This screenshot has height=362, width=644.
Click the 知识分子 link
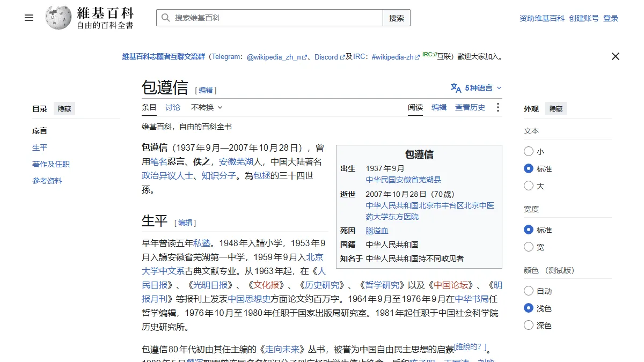coord(219,175)
